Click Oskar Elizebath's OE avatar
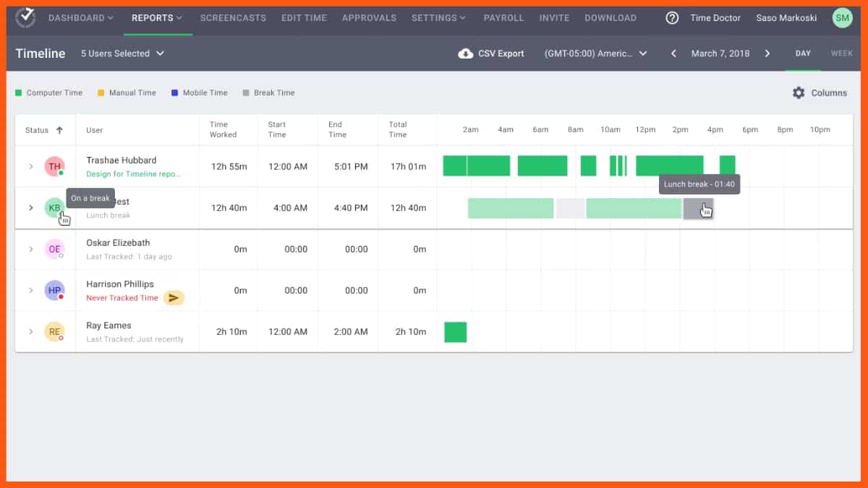Viewport: 868px width, 488px height. [x=54, y=249]
